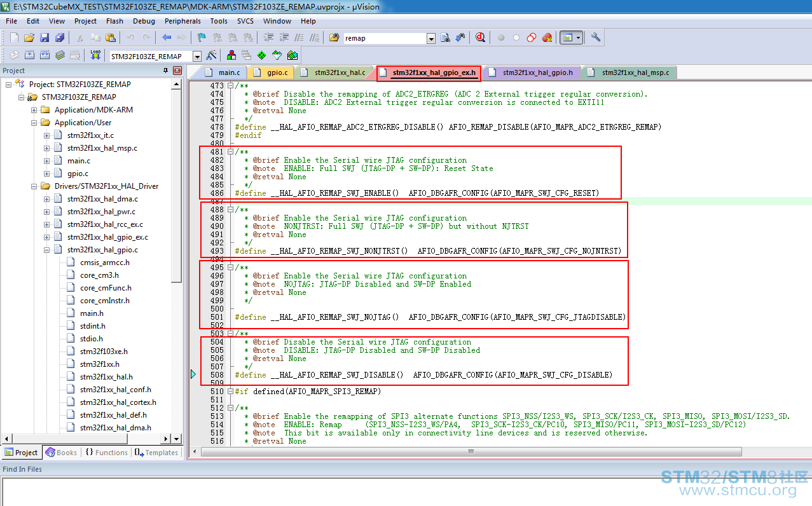Select core_cm3.h in project tree
The image size is (812, 506).
(99, 275)
